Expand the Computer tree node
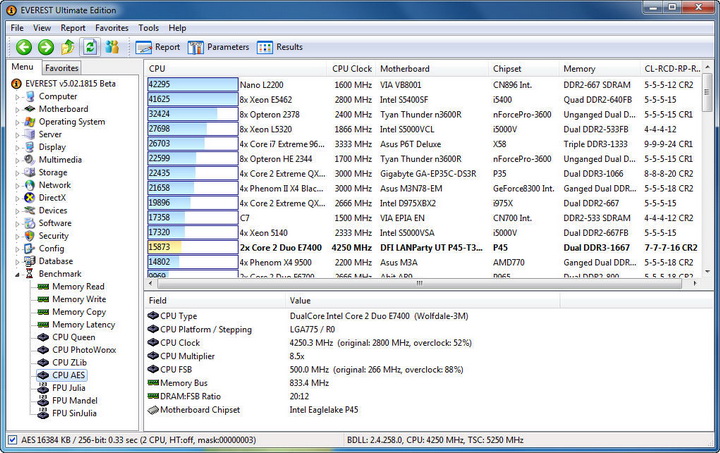Image resolution: width=720 pixels, height=453 pixels. tap(17, 97)
